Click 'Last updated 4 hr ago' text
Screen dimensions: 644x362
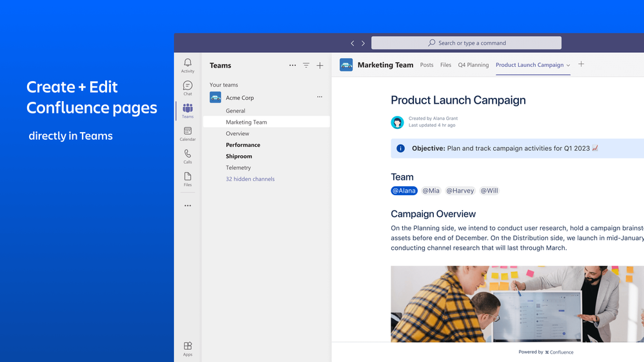432,125
